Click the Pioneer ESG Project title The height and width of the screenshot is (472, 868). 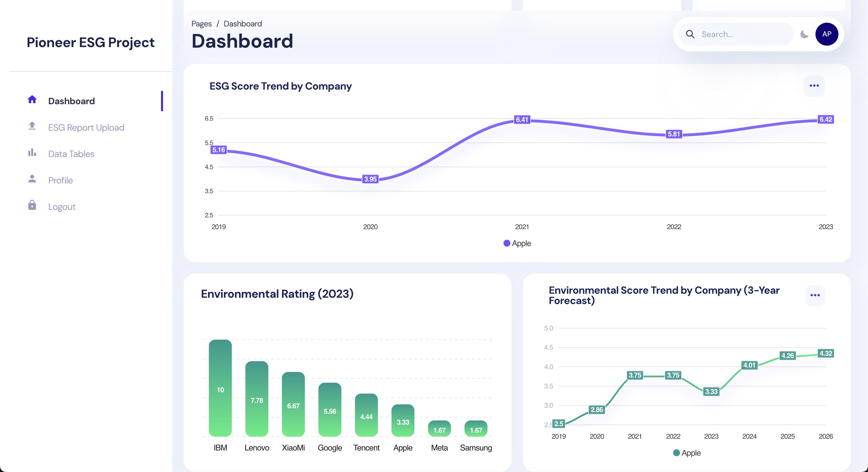click(x=91, y=42)
